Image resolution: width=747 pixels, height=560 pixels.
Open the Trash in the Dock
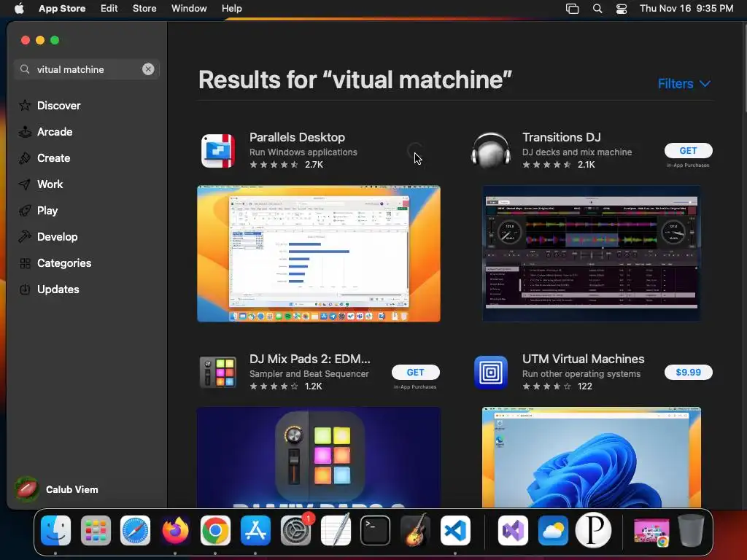click(x=692, y=530)
